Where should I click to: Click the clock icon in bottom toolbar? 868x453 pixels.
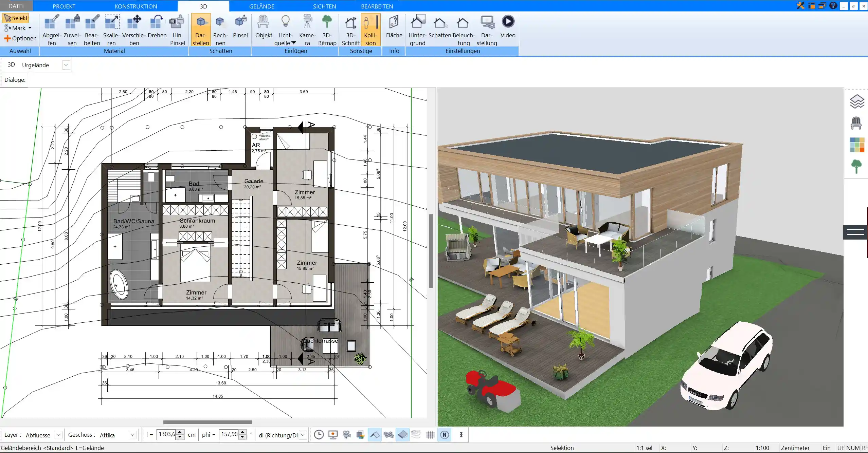(x=319, y=435)
